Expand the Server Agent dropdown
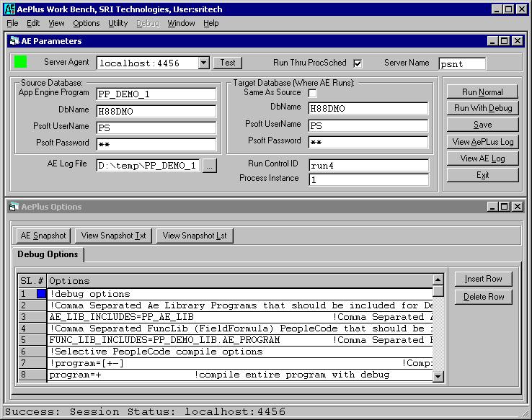Viewport: 532px width, 420px height. (x=203, y=63)
